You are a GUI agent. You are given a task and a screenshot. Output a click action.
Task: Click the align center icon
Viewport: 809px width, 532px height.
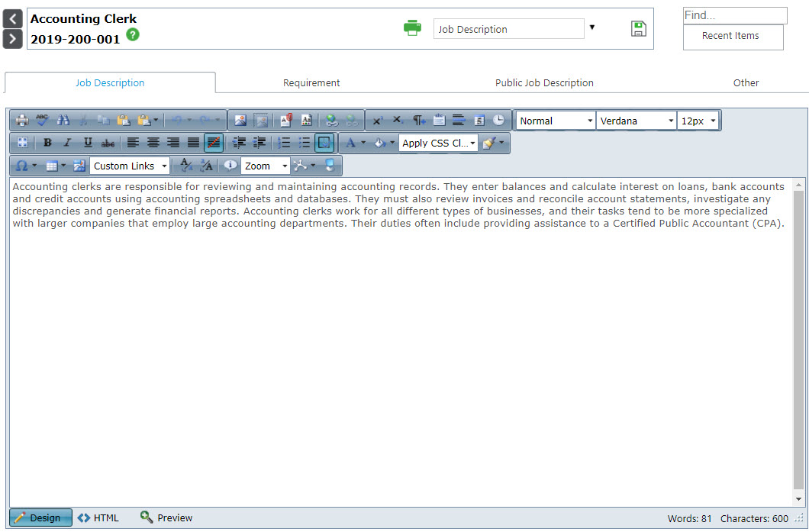(153, 143)
